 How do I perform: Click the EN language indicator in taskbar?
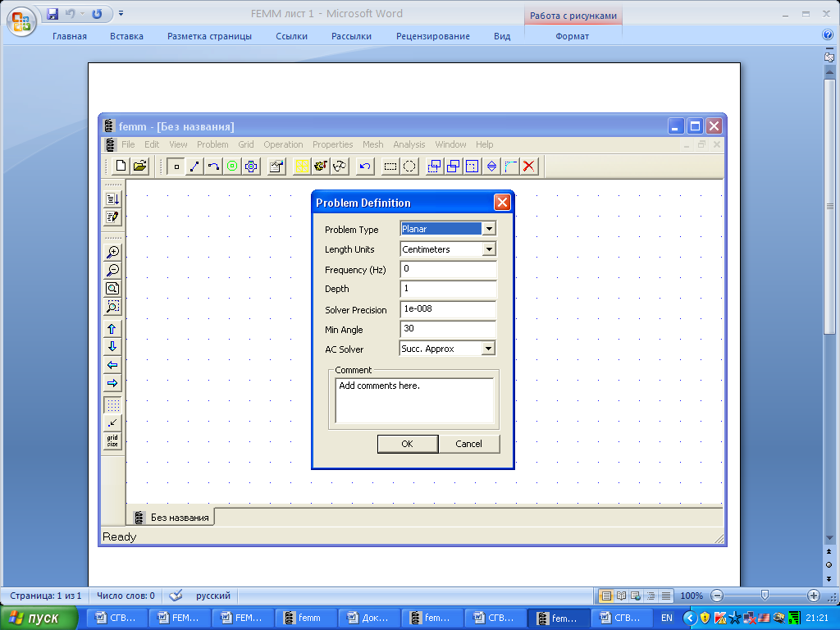pyautogui.click(x=666, y=619)
